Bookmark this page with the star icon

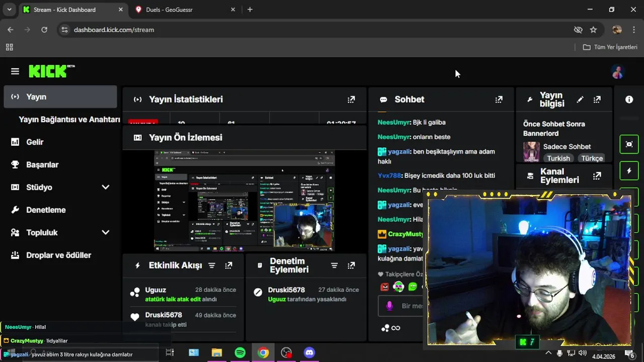coord(593,30)
